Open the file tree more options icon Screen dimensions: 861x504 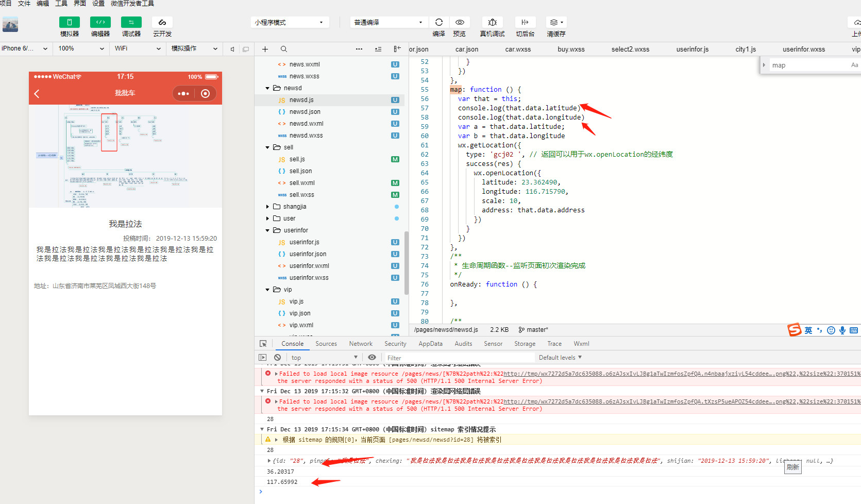[359, 49]
